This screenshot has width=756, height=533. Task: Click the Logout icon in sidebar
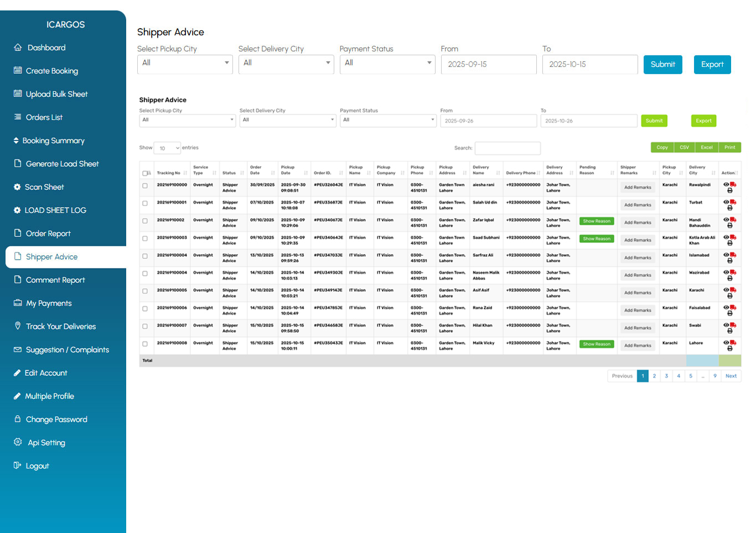click(x=18, y=465)
